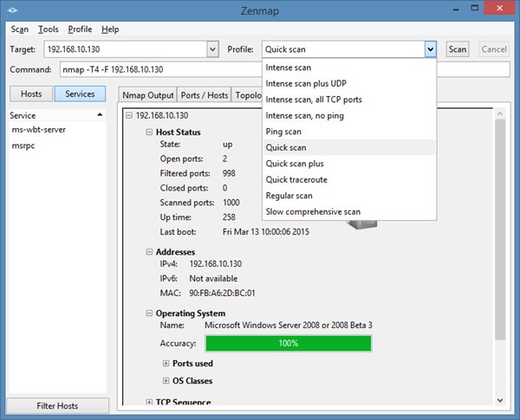Select the ms-wbt-server service
Viewport: 520px width, 420px height.
(x=39, y=130)
